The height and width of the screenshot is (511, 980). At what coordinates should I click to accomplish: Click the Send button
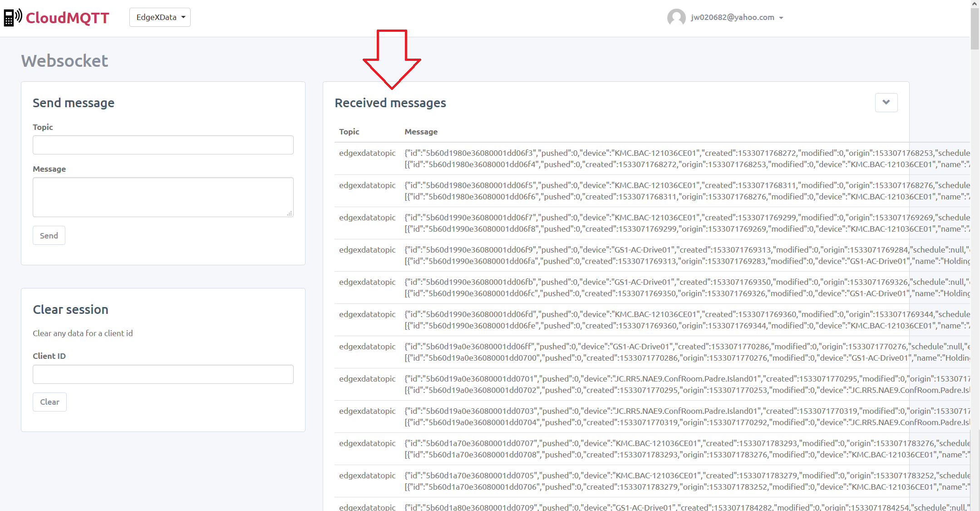(x=49, y=235)
